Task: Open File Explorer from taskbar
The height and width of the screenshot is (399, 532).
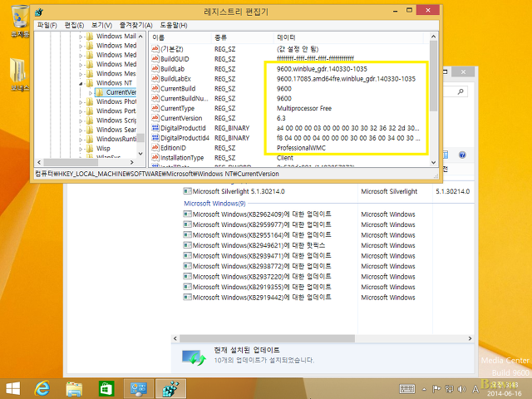Action: 74,388
